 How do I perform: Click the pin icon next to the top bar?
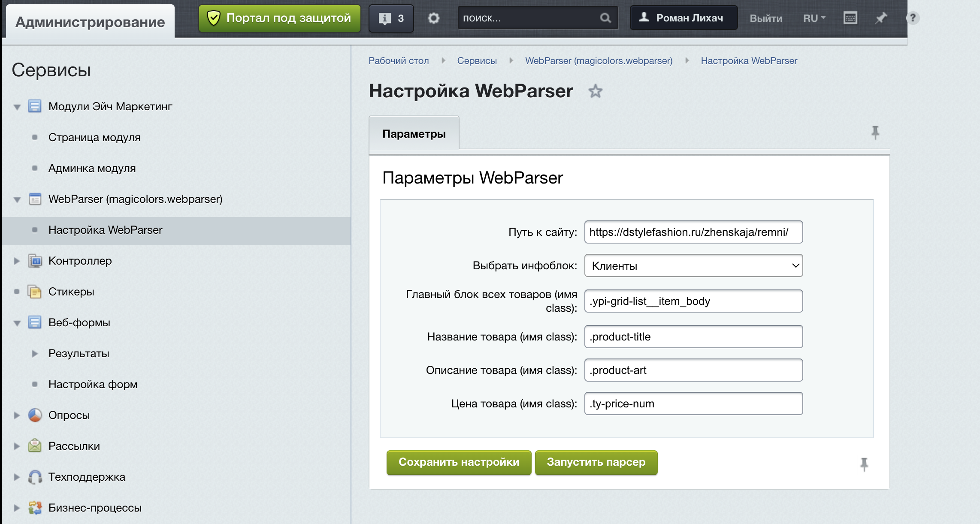point(881,18)
